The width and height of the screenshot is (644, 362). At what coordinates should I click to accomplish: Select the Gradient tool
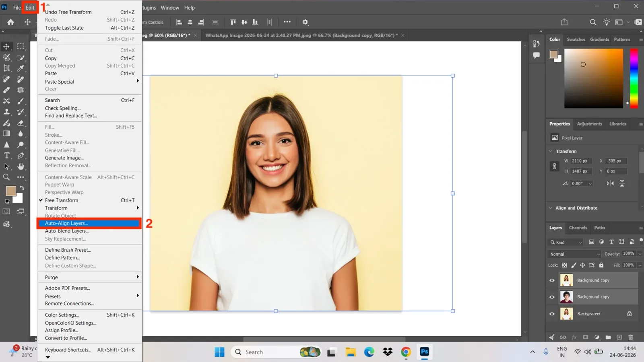pyautogui.click(x=6, y=134)
